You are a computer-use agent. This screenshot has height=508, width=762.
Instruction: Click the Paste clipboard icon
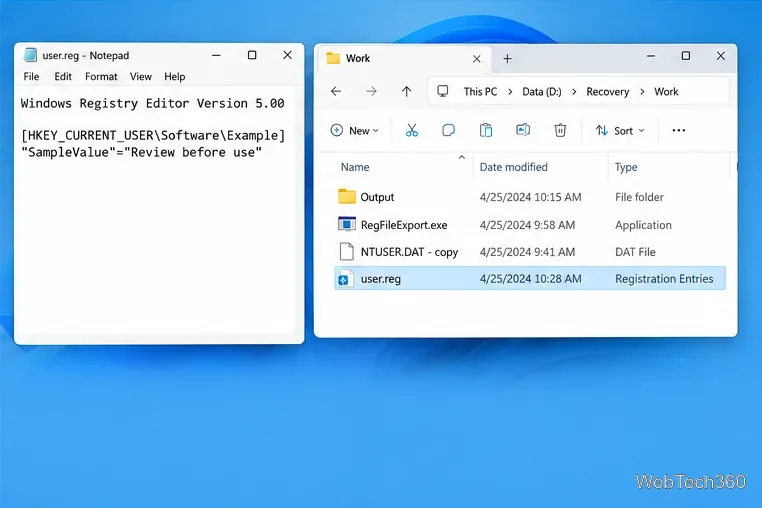coord(486,130)
